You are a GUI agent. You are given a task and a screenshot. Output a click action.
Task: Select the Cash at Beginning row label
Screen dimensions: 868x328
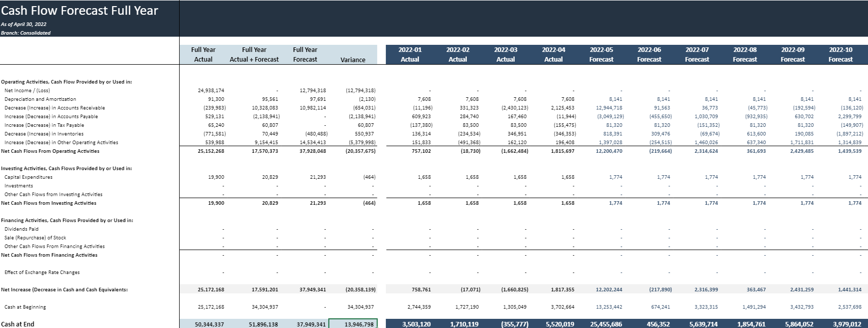tap(25, 307)
